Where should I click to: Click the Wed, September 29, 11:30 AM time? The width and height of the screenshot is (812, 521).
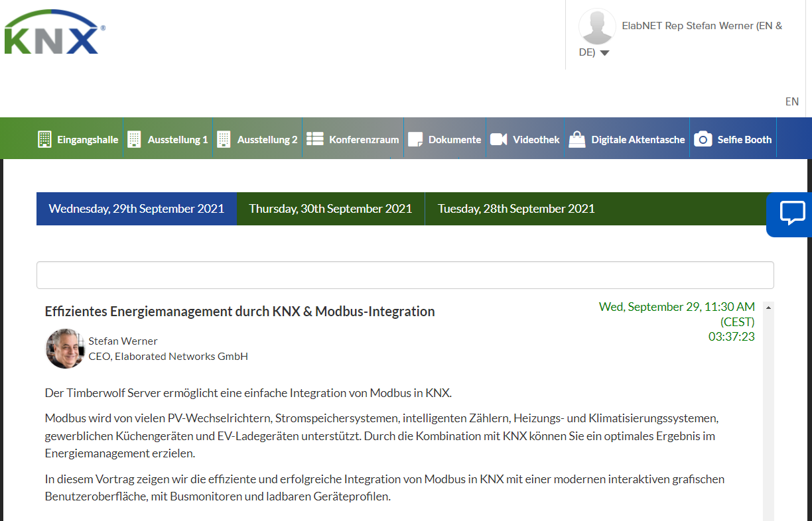[677, 307]
